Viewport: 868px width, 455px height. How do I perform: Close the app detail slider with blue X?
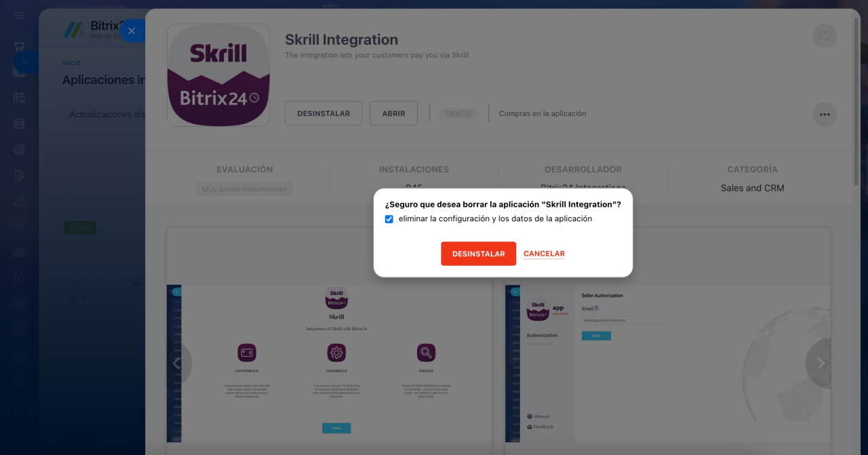132,31
